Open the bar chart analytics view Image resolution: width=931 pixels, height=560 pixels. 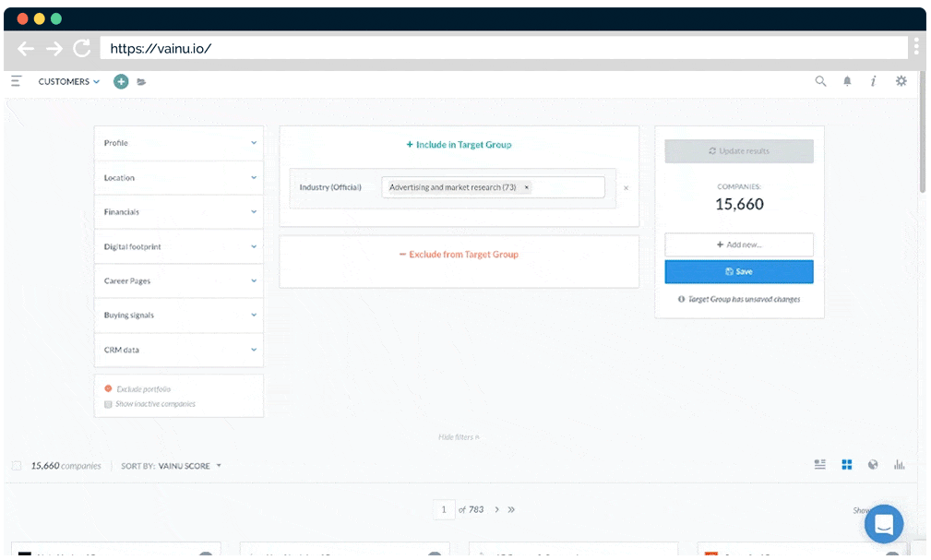pyautogui.click(x=899, y=465)
